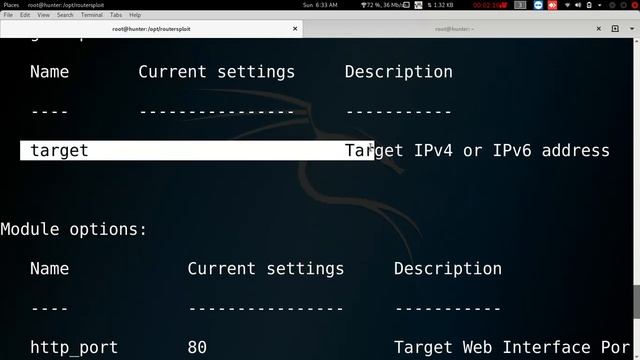Click the terminal vertical scrollbar thumb
The image size is (640, 360).
coord(637,302)
